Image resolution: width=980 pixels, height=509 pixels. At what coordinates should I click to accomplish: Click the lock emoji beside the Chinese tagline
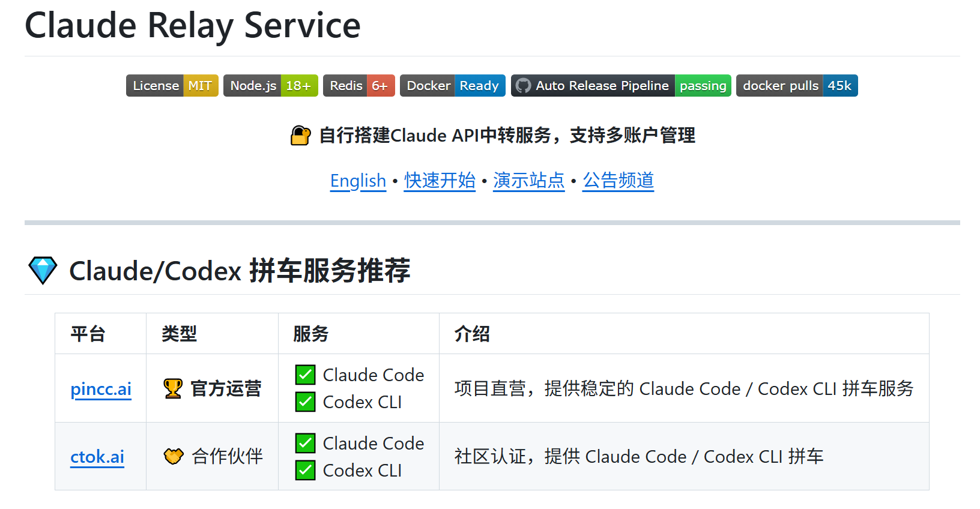coord(300,136)
